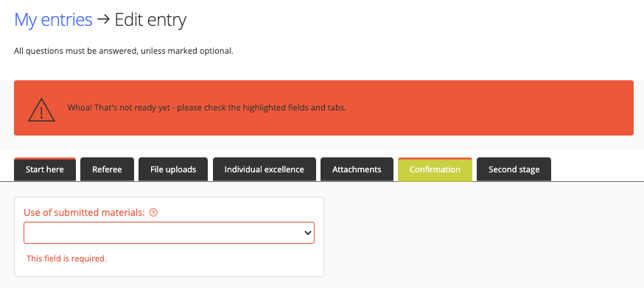The image size is (644, 288).
Task: Click the empty right side of red alert banner
Action: [493, 108]
